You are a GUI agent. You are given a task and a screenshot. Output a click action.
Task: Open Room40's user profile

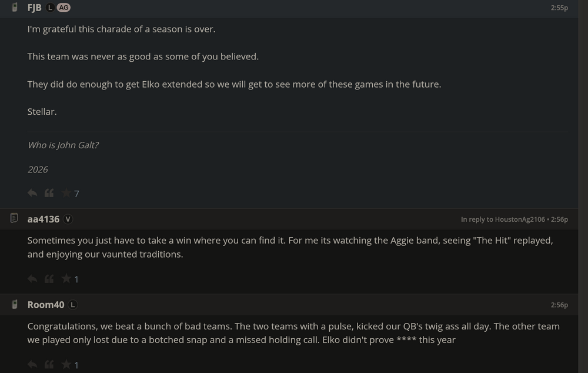pyautogui.click(x=45, y=305)
